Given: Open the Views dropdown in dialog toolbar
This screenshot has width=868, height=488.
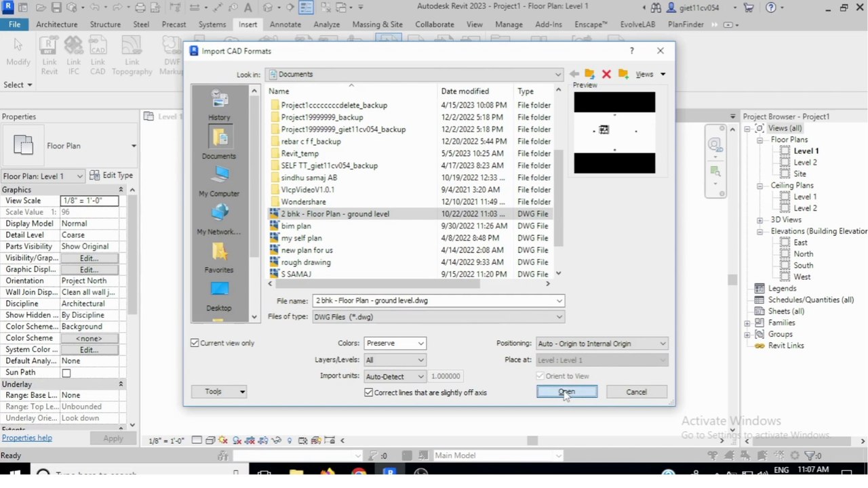Looking at the screenshot, I should pyautogui.click(x=651, y=74).
